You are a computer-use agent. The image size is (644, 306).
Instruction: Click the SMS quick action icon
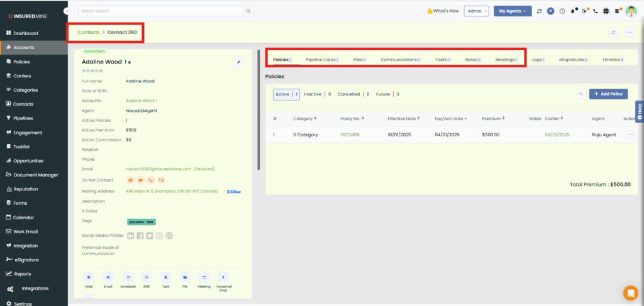pos(147,277)
